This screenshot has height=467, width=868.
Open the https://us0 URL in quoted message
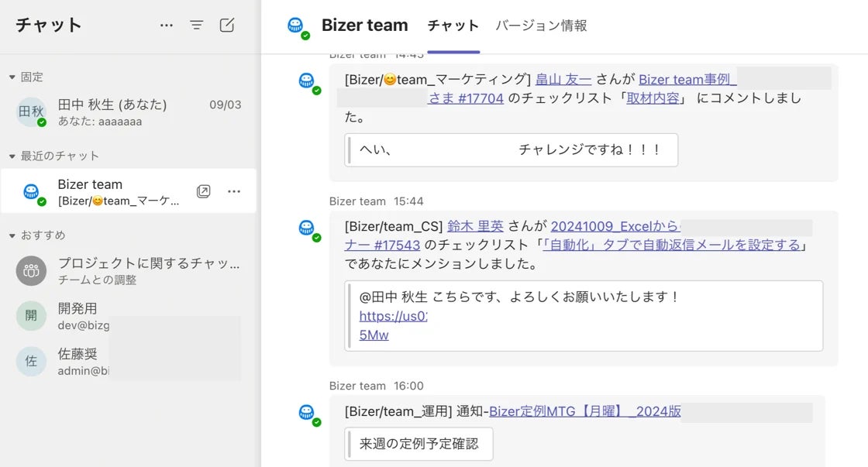(394, 316)
